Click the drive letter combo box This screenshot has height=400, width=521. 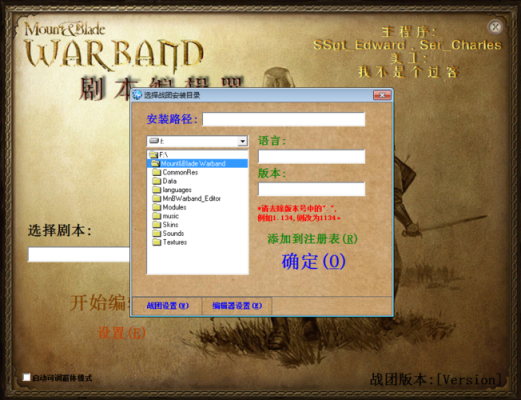click(x=197, y=141)
